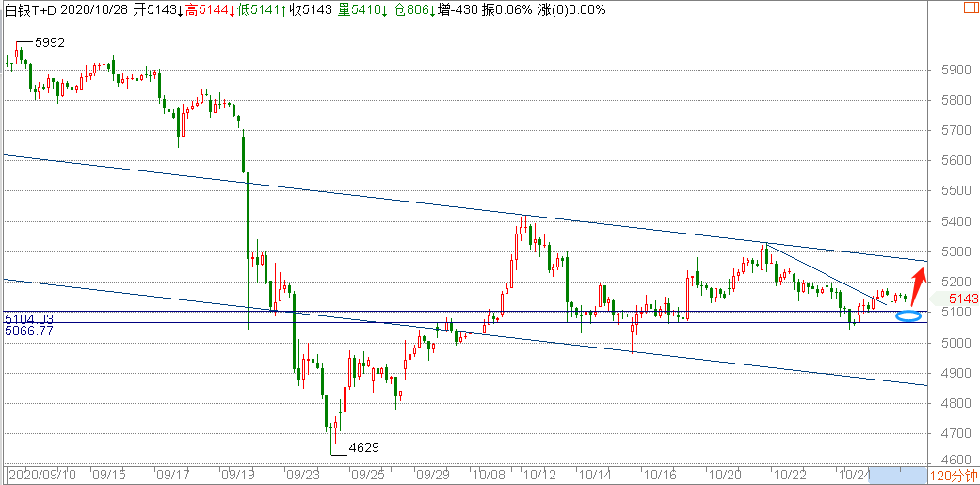
Task: Click the closing price 收5143
Action: tap(310, 10)
